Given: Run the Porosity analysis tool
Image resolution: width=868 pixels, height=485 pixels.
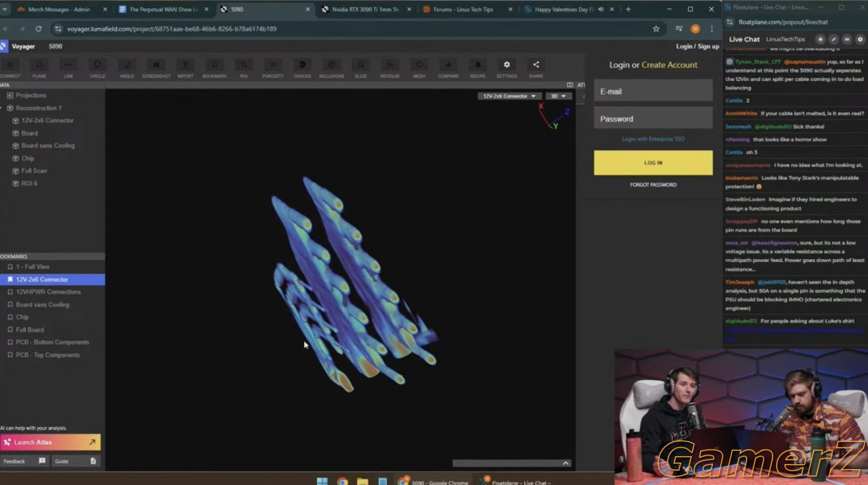Looking at the screenshot, I should point(273,69).
